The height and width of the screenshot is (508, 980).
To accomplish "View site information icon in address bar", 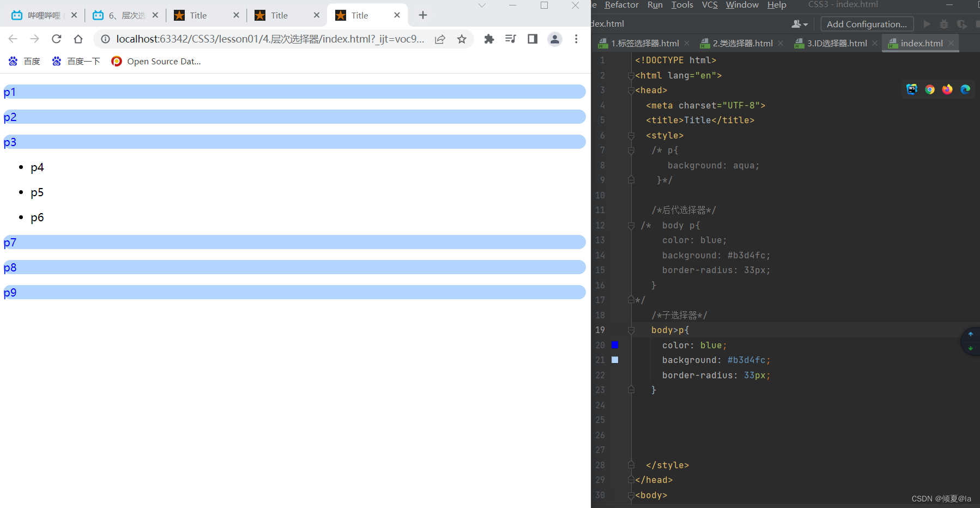I will (106, 39).
